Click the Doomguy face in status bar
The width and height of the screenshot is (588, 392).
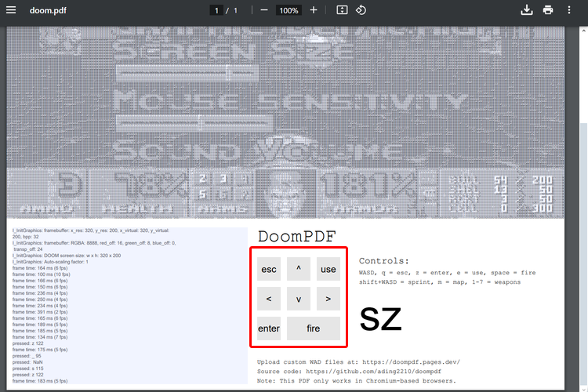(285, 193)
